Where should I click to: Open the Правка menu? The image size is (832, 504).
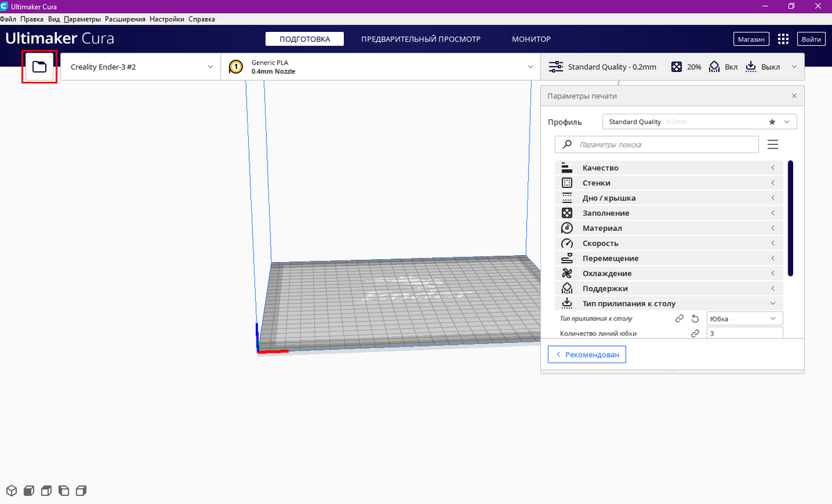tap(32, 19)
